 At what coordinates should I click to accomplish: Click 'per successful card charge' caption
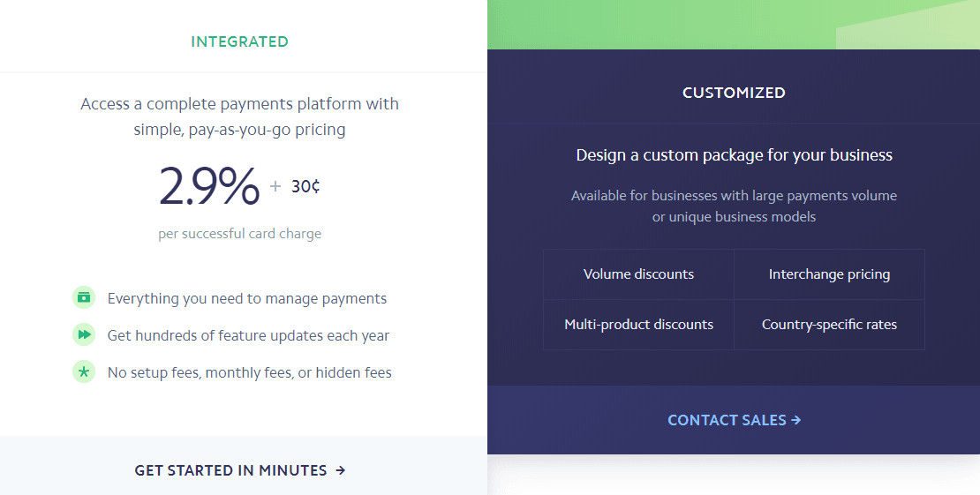tap(239, 234)
